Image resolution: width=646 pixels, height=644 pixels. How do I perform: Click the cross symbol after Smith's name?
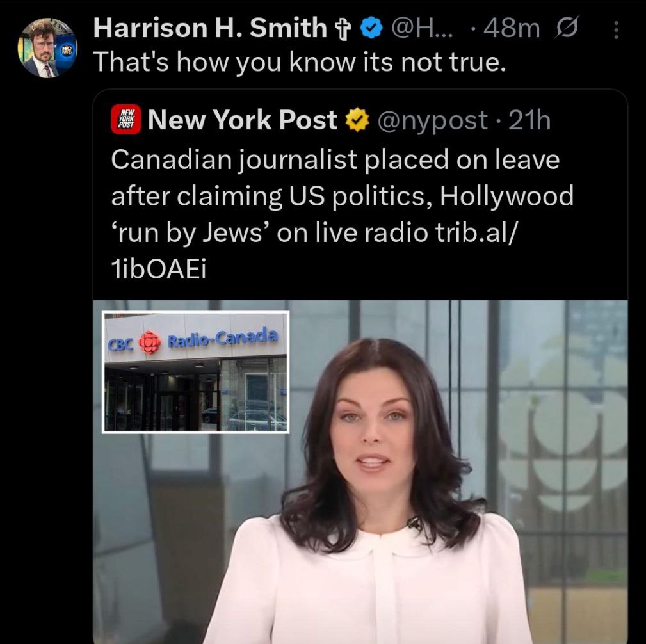click(x=343, y=29)
